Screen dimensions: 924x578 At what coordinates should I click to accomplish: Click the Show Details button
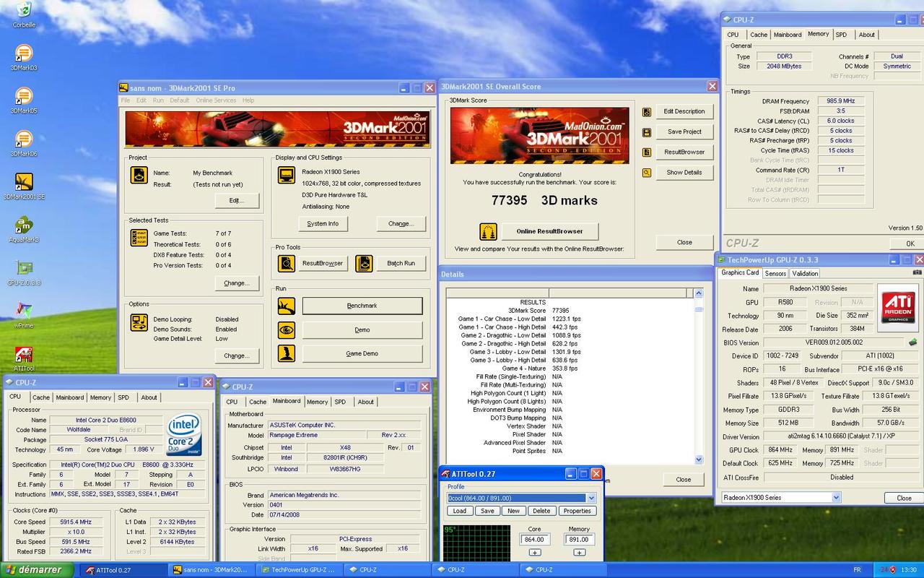coord(684,173)
